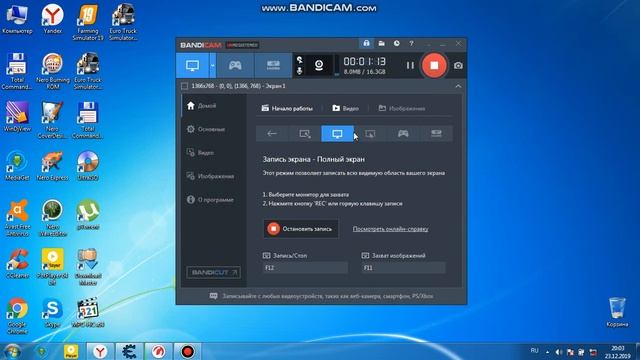Open the screen mode dropdown arrow
Screen dimensions: 640x360
click(213, 65)
